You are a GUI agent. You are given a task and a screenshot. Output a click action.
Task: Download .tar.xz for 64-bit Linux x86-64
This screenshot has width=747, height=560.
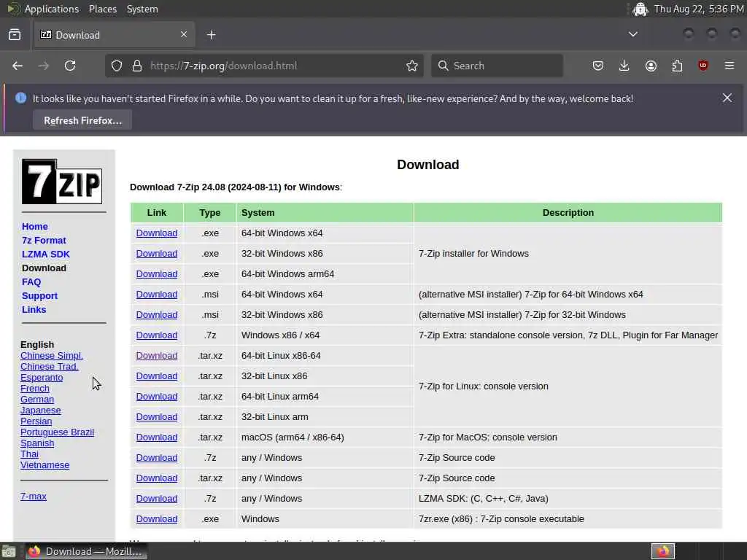[157, 356]
